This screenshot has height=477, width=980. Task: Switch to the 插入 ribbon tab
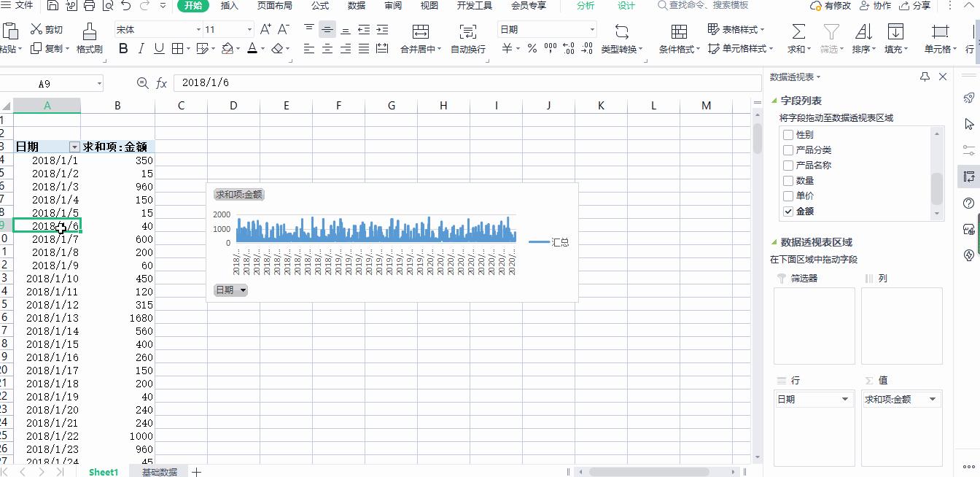[x=230, y=6]
